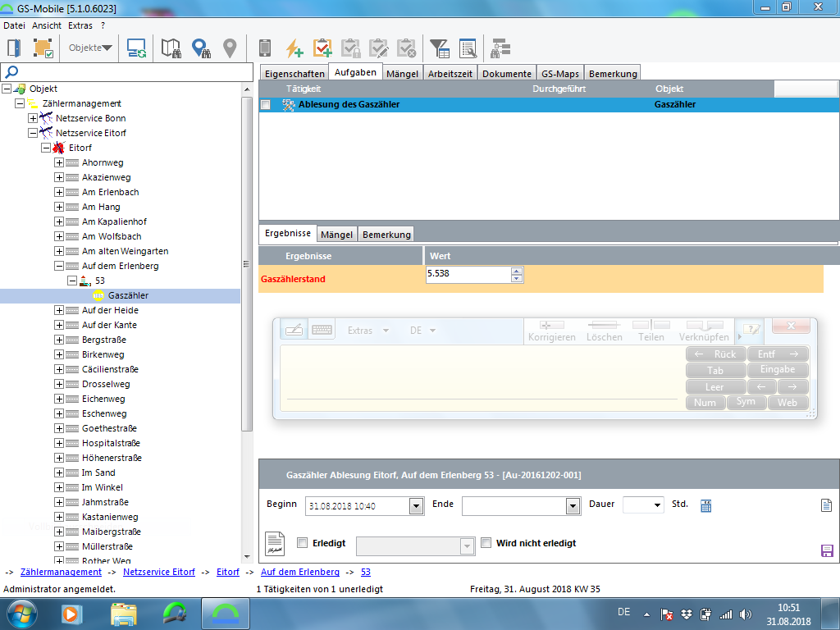
Task: Click the monitor synchronize icon
Action: click(x=136, y=48)
